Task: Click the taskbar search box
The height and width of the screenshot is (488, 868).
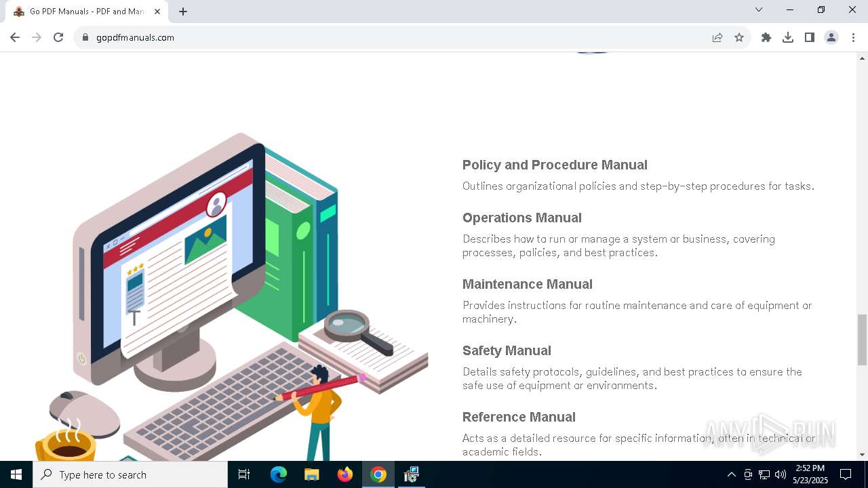Action: (130, 474)
